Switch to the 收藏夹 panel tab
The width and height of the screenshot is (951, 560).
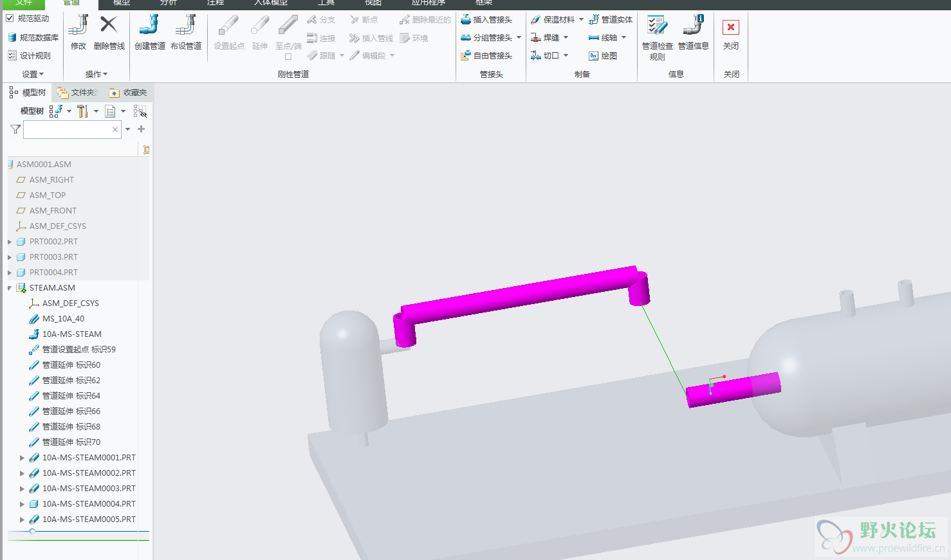pyautogui.click(x=128, y=93)
